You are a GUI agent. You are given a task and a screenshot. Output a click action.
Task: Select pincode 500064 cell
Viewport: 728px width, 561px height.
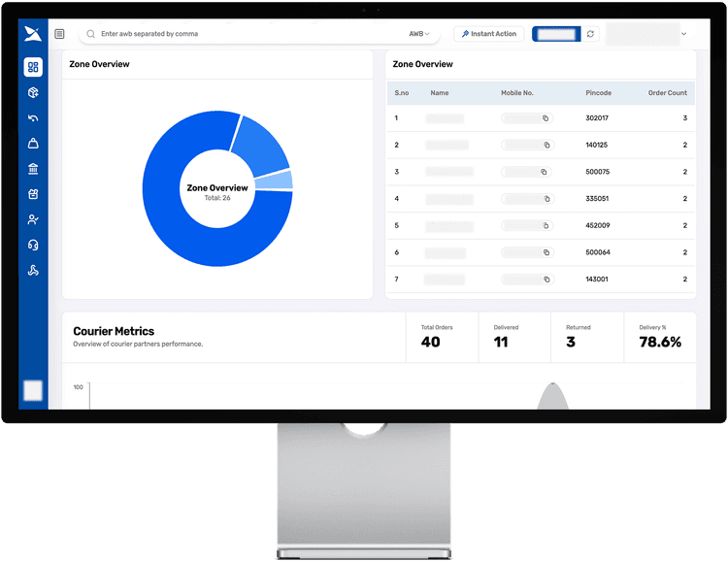tap(598, 252)
